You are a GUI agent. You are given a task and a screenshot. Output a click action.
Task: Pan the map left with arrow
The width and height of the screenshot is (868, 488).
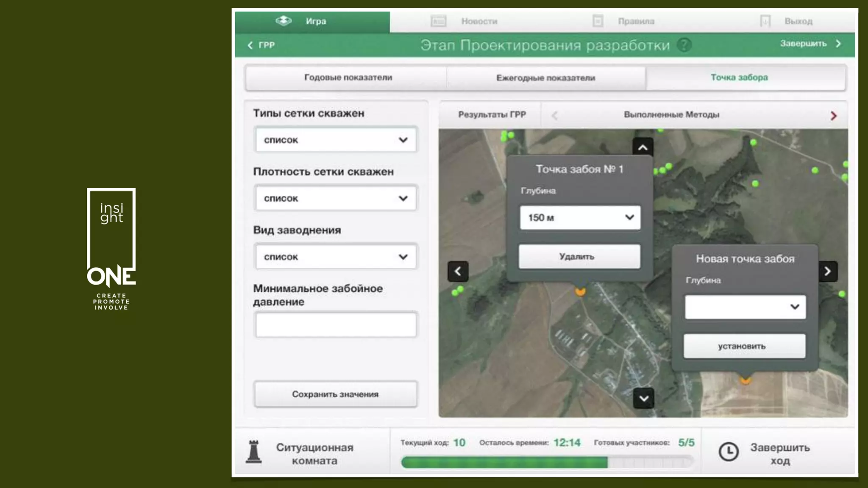[x=458, y=271]
